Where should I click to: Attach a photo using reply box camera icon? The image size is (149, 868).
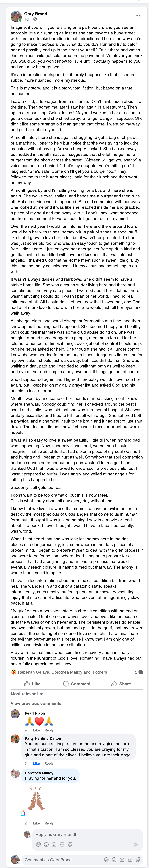pos(54,844)
